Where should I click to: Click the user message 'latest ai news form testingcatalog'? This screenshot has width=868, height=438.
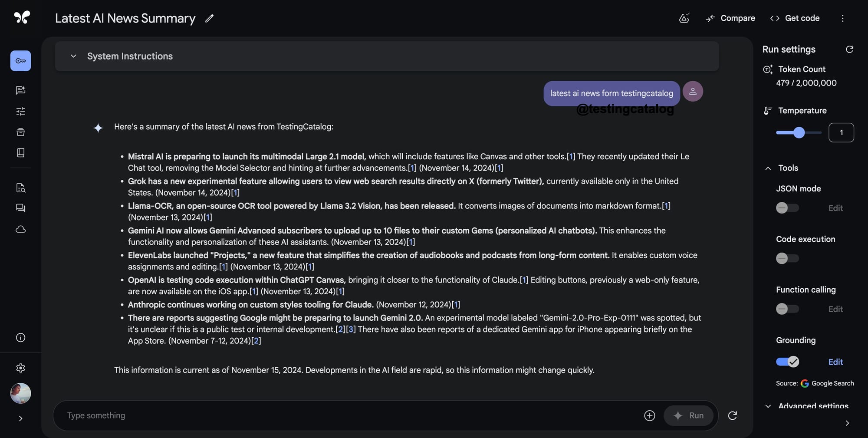(x=612, y=93)
